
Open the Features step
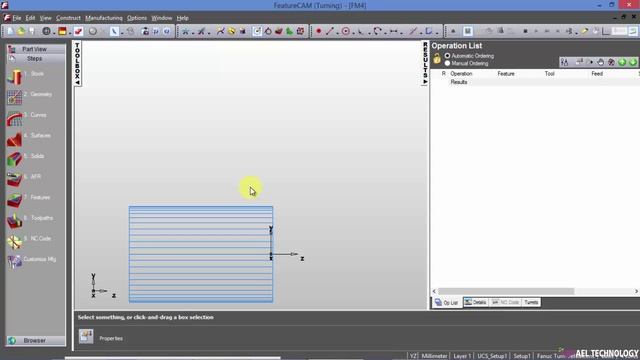click(29, 200)
